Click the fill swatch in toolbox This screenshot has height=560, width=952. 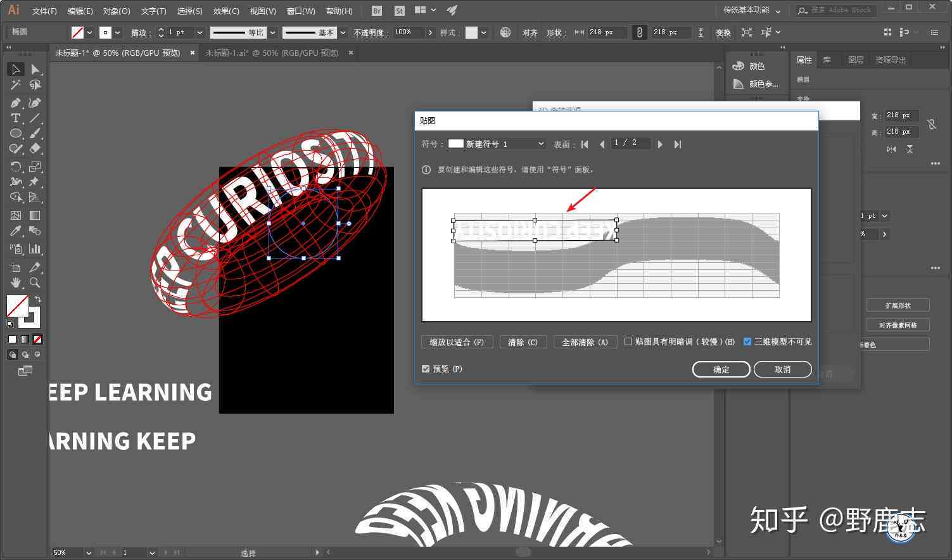click(17, 307)
